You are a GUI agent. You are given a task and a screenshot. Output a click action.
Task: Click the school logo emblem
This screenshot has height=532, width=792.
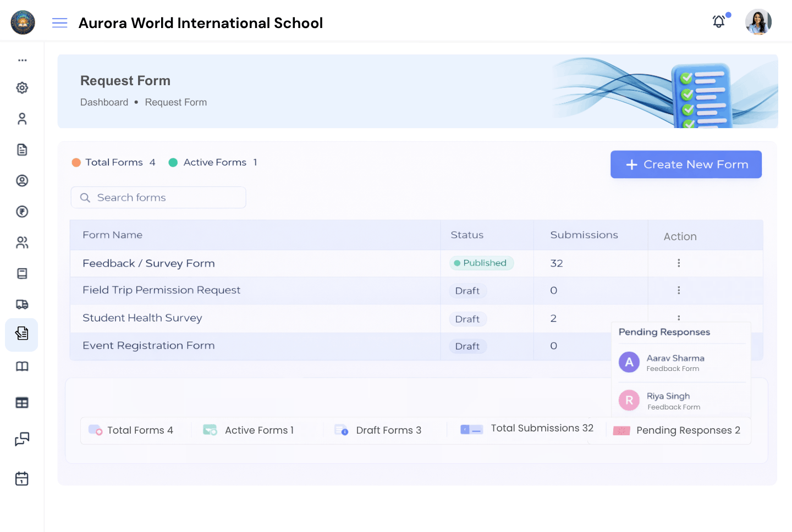pos(23,23)
